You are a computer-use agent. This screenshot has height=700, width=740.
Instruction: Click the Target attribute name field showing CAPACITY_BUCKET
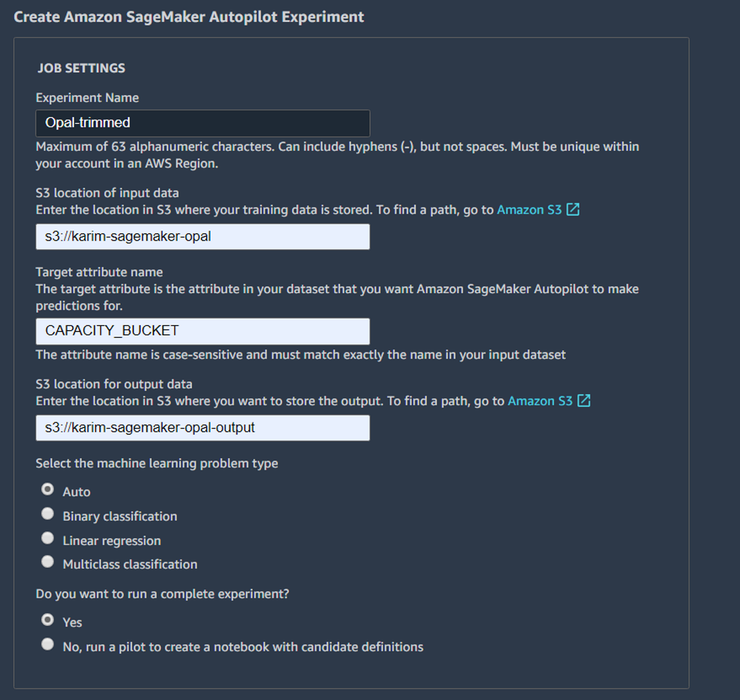coord(202,331)
